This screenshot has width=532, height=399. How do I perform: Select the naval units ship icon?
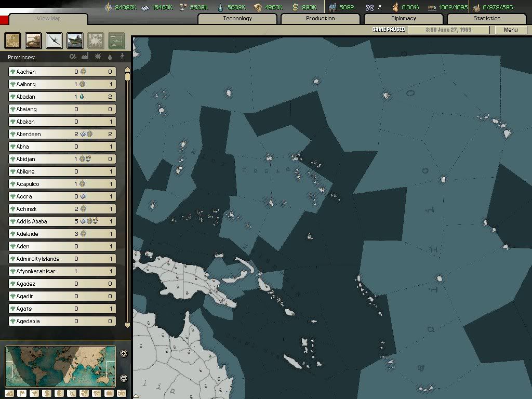pos(75,40)
